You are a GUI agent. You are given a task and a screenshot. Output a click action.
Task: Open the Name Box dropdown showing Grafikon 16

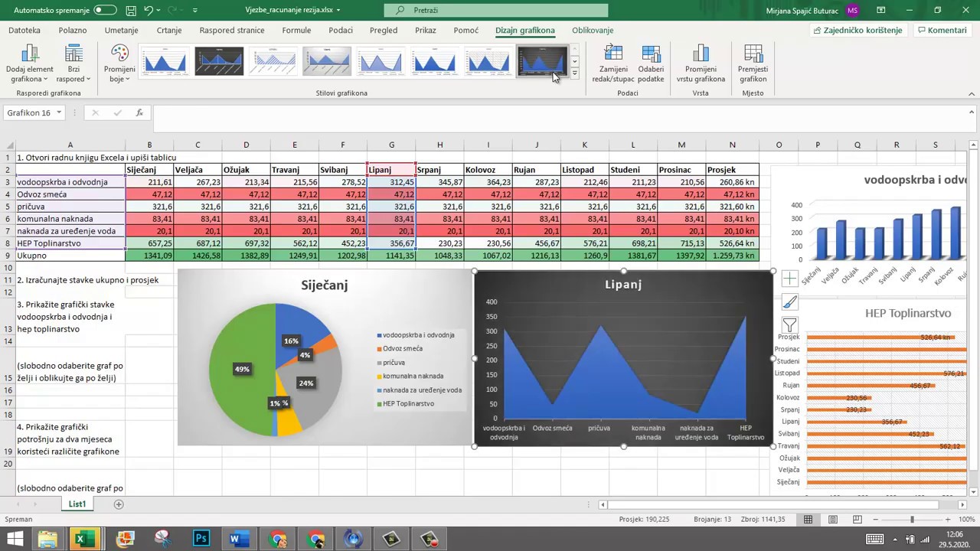pos(58,112)
